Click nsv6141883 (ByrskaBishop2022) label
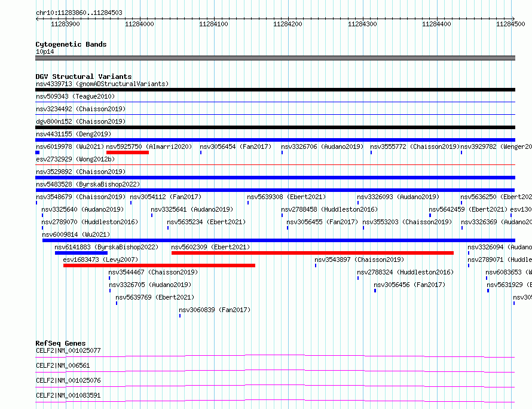The width and height of the screenshot is (532, 409). click(x=106, y=247)
